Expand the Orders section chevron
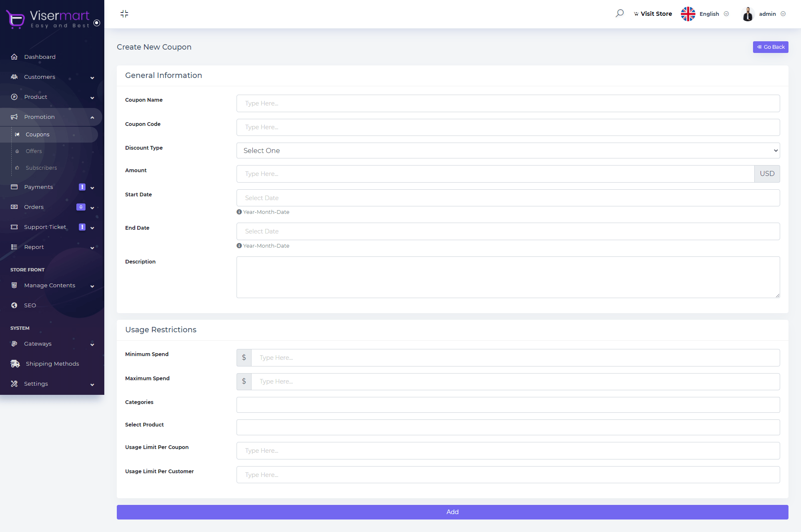Image resolution: width=801 pixels, height=532 pixels. 92,208
